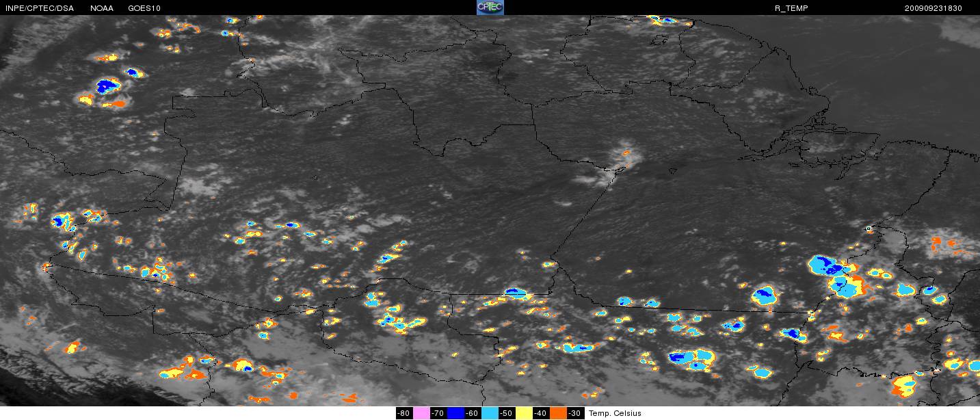This screenshot has width=980, height=420.
Task: Select the INPE/CPTEC/DSA header text
Action: click(39, 8)
